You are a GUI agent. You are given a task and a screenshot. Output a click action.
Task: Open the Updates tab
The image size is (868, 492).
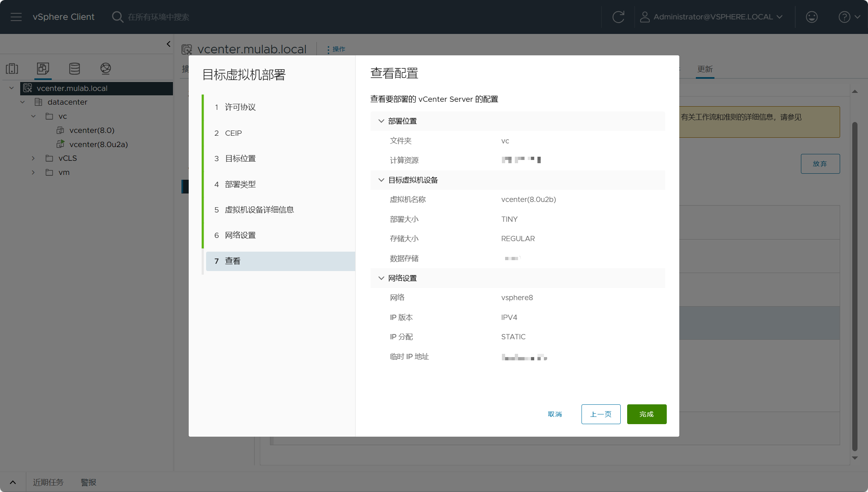click(705, 69)
